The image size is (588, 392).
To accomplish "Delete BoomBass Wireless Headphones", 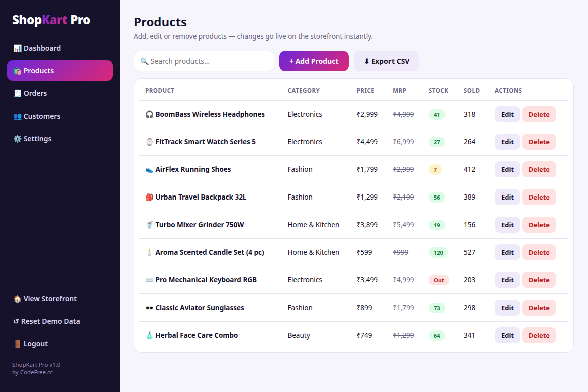I will point(539,115).
